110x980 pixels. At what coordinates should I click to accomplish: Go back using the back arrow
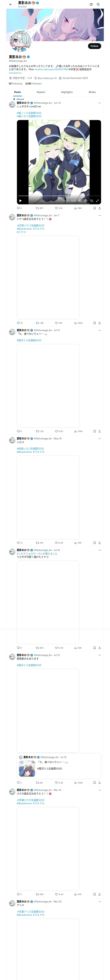click(x=11, y=5)
